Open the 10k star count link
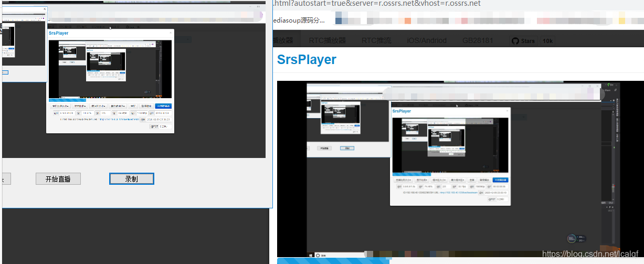644x264 pixels. click(x=547, y=41)
